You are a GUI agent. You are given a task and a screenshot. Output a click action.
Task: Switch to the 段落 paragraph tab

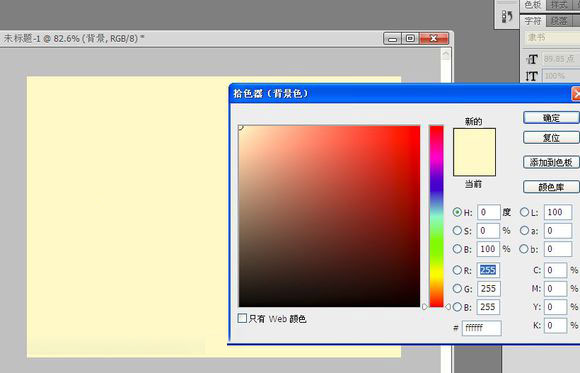point(559,21)
